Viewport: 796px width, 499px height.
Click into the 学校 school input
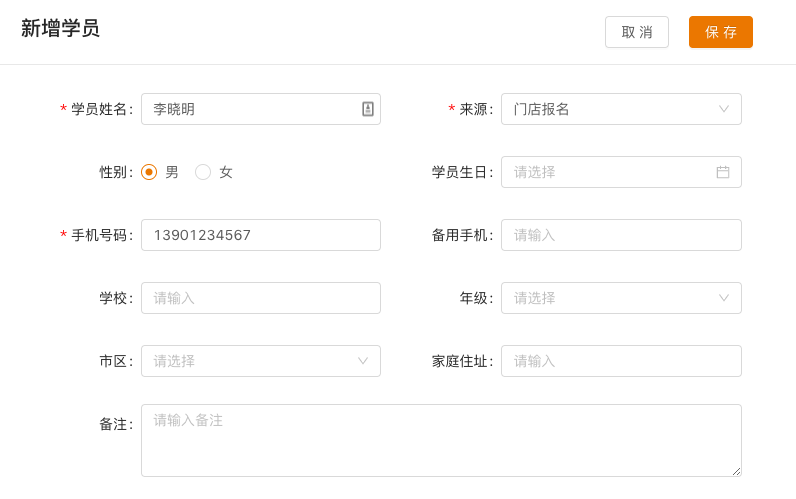260,298
